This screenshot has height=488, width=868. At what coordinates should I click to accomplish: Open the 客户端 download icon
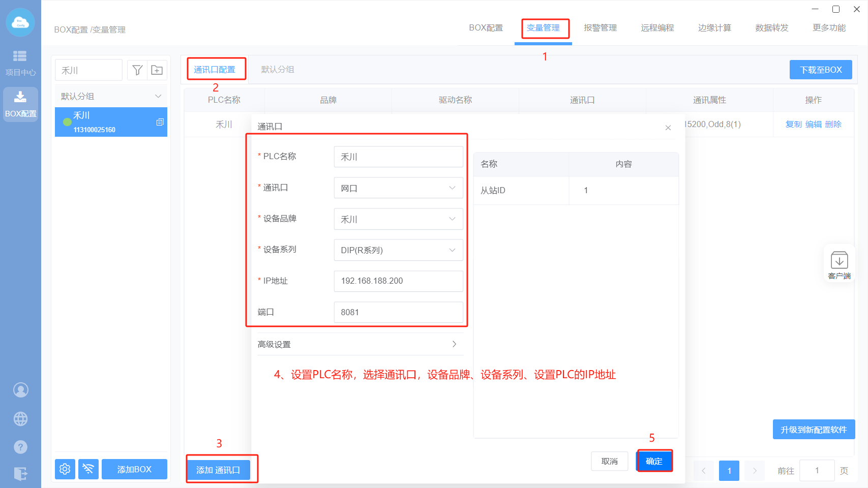click(x=839, y=265)
